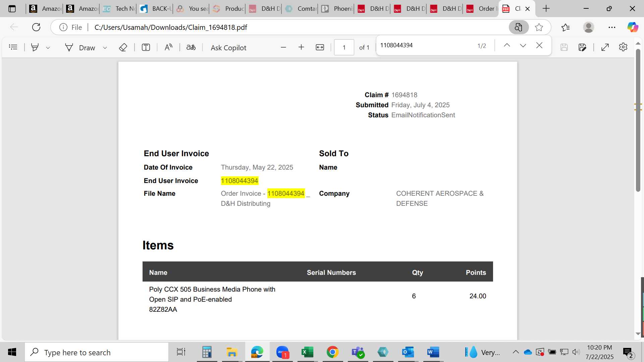Open the Translate icon
This screenshot has height=362, width=644.
click(x=191, y=47)
